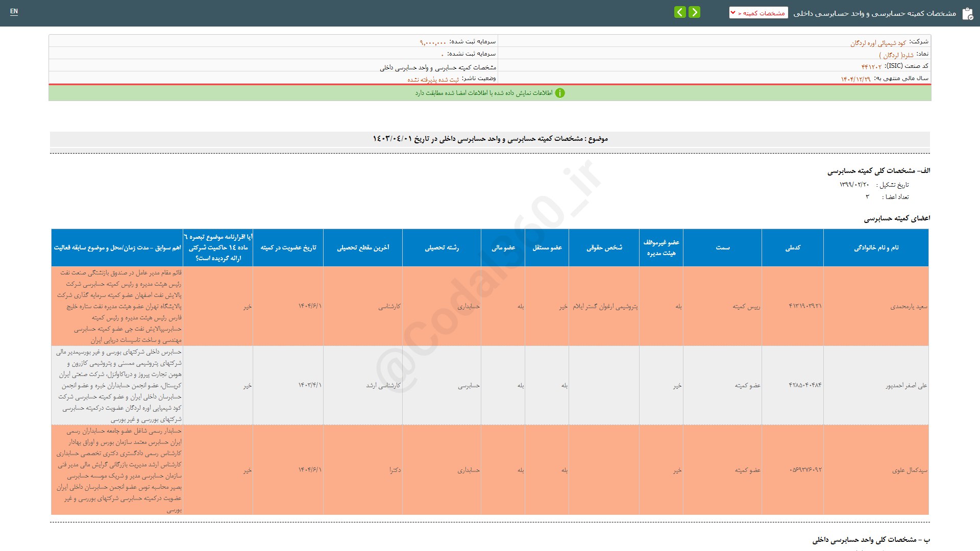Image resolution: width=980 pixels, height=551 pixels.
Task: Click the نام و نام خانوادگی column header
Action: 876,248
